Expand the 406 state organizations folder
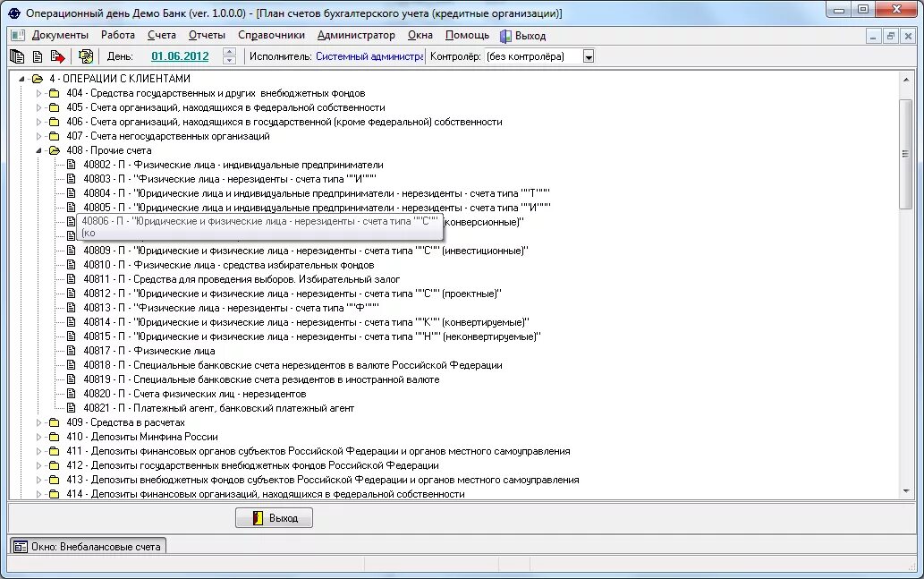924x579 pixels. coord(38,122)
